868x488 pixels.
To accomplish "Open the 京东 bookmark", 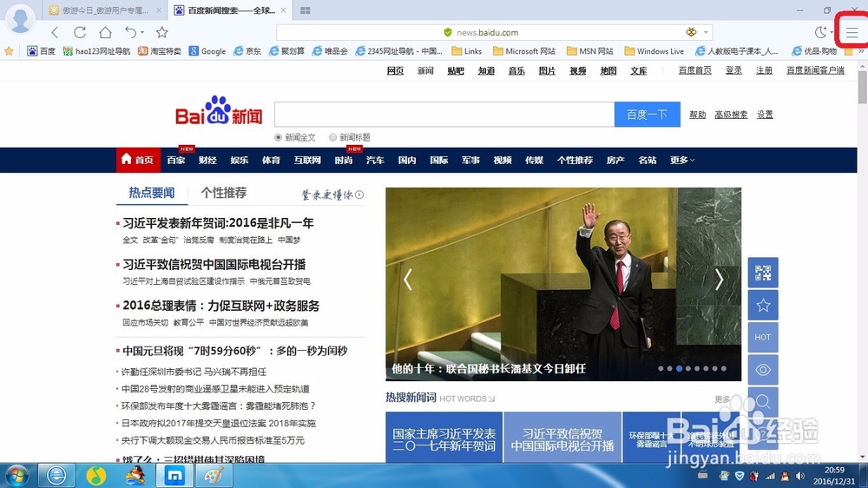I will tap(247, 51).
